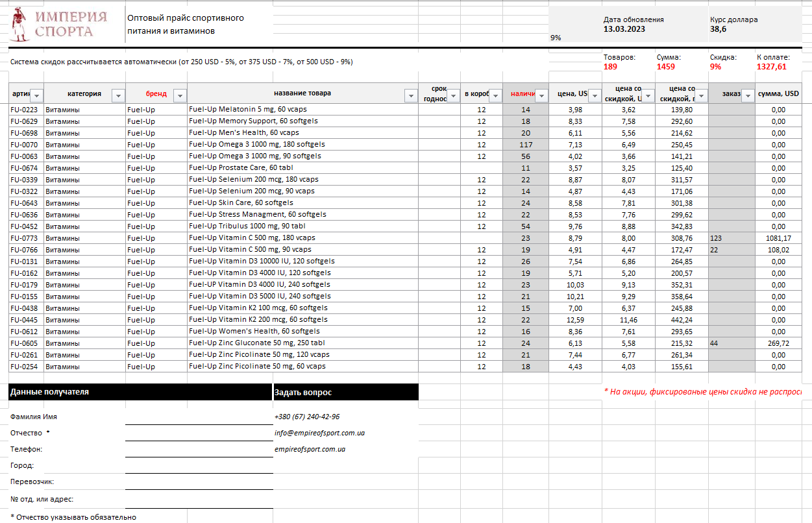The image size is (812, 523).
Task: Select the price cell 12,59
Action: pyautogui.click(x=575, y=320)
